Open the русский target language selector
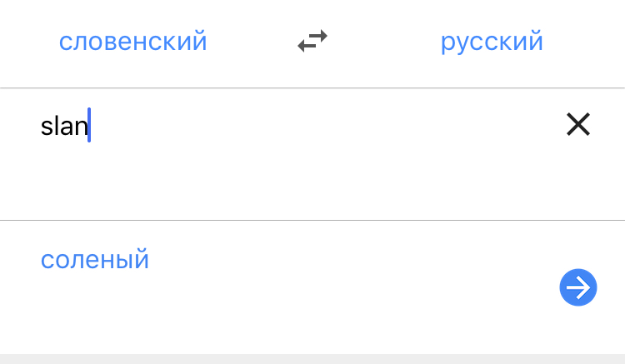 (x=492, y=41)
